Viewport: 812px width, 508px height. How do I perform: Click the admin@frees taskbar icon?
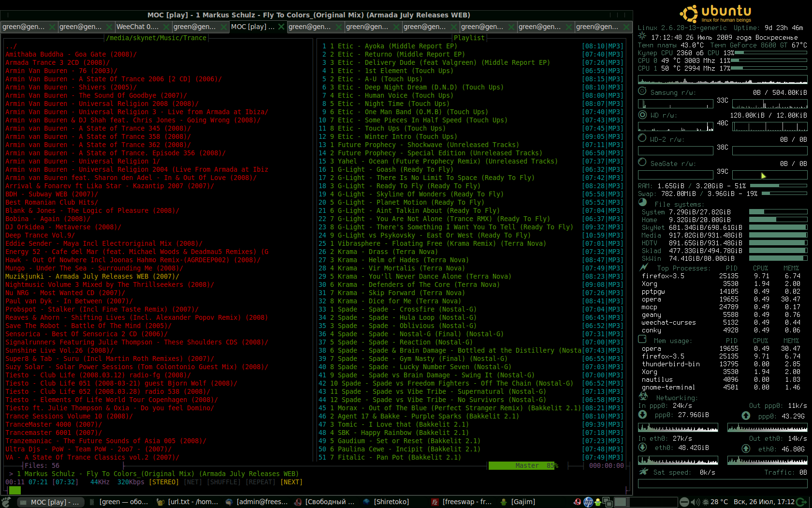[229, 502]
